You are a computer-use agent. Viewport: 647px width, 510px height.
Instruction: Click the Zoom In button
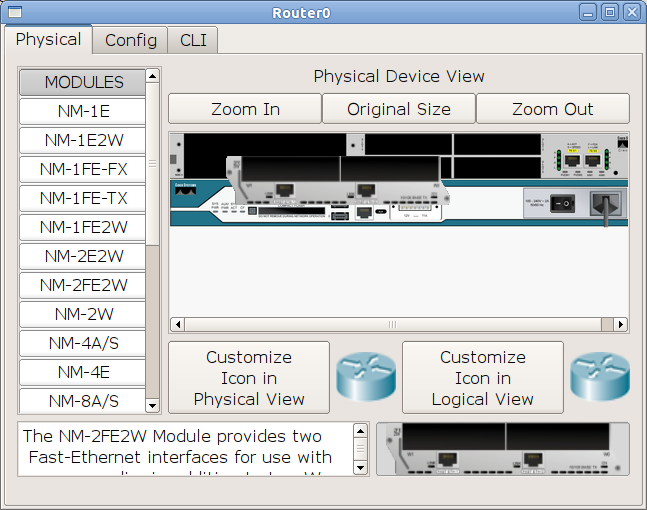245,109
